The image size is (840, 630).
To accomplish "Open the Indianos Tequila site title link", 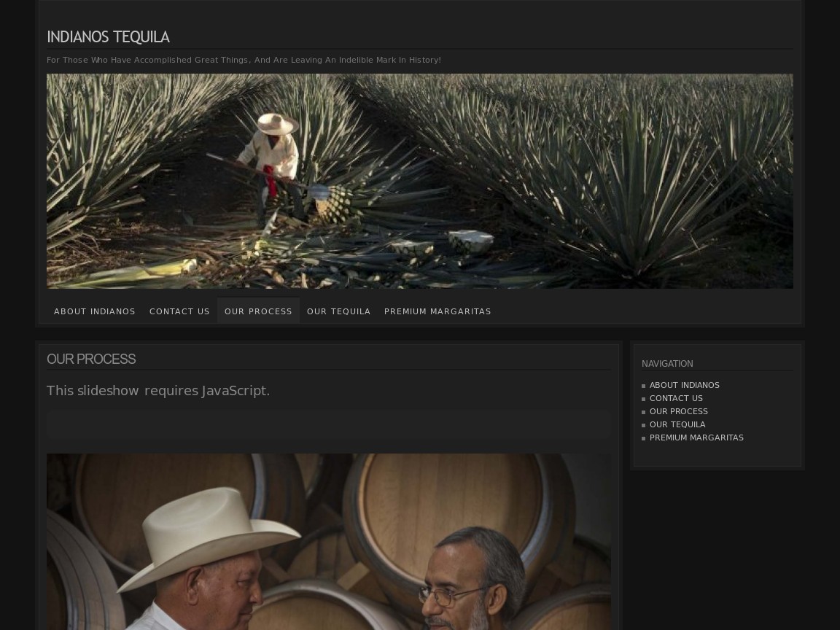I will point(108,37).
